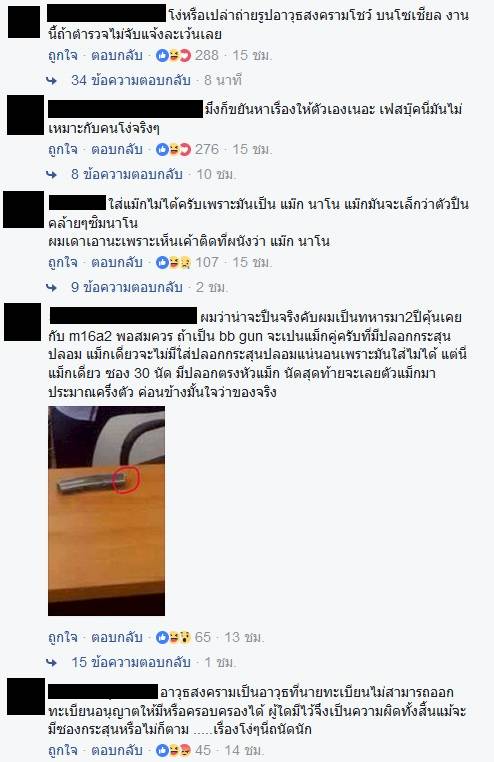
Task: Expand the 15 ข้อความตอบกลับ replies thread
Action: (x=131, y=662)
